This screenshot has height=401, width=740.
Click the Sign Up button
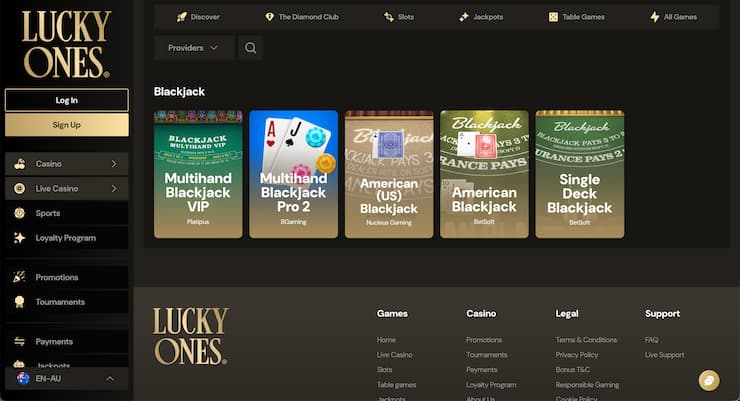[67, 125]
